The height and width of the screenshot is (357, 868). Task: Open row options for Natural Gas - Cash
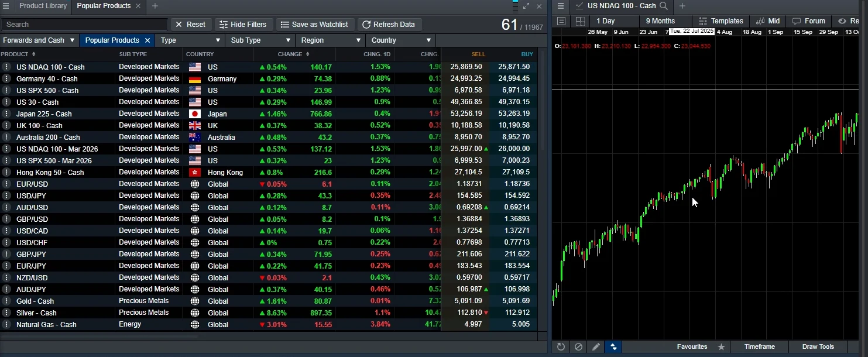(x=6, y=324)
